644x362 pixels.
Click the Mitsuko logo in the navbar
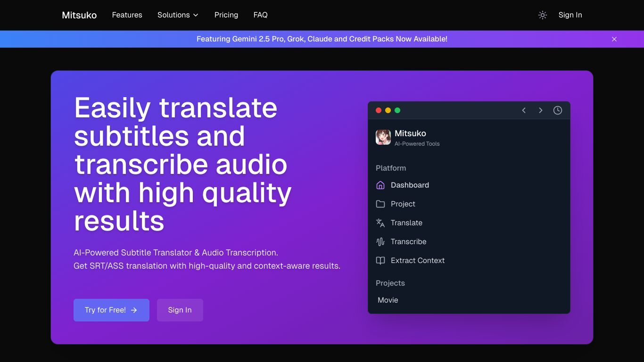click(x=79, y=15)
